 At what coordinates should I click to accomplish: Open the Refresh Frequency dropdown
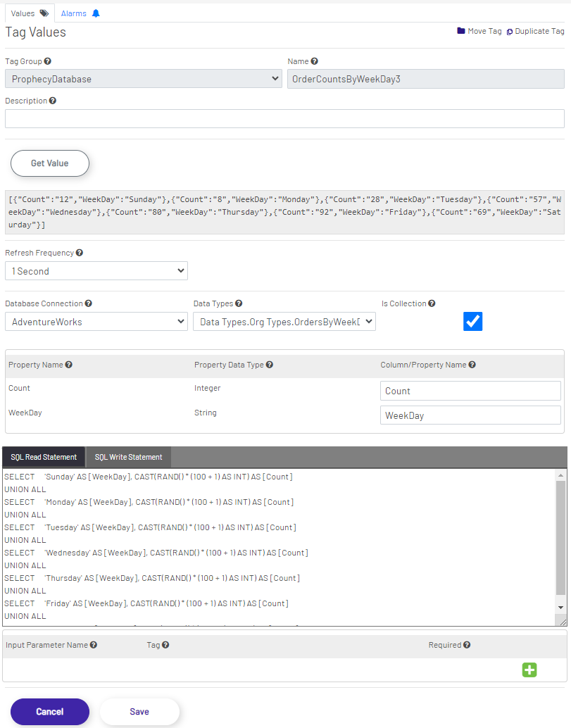pos(96,270)
